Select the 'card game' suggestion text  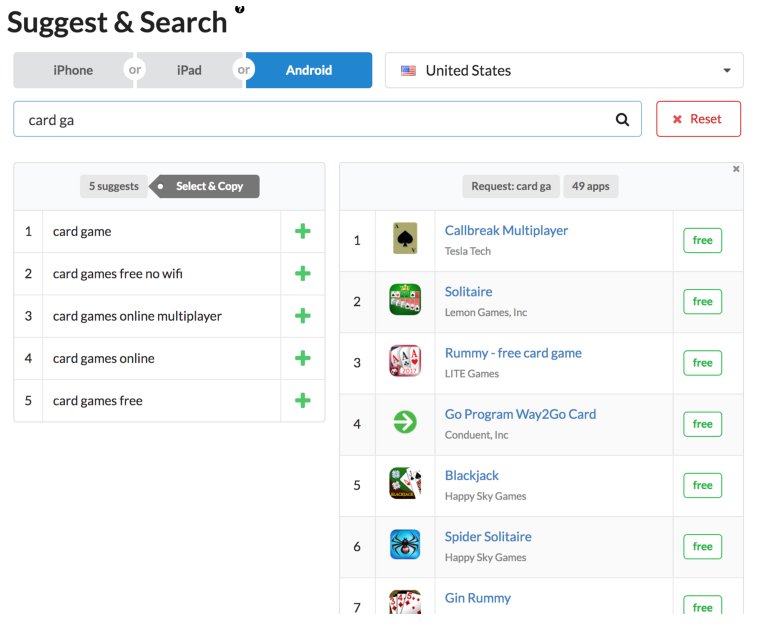click(82, 232)
